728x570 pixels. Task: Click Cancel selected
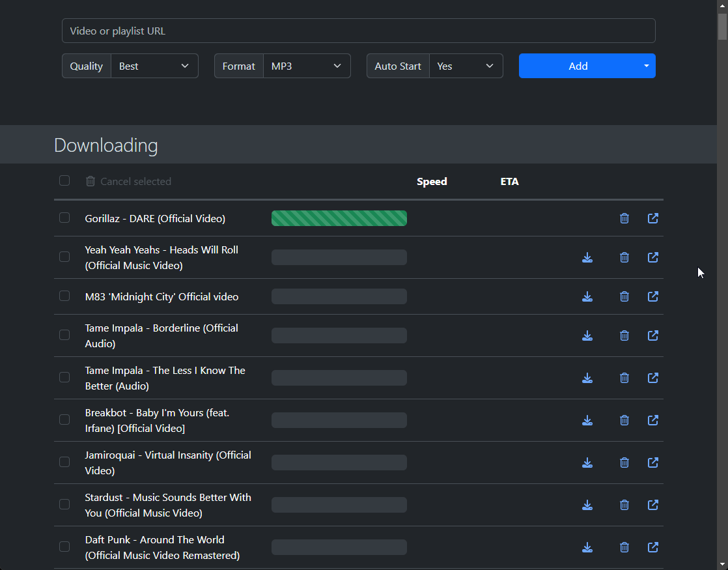(x=129, y=181)
